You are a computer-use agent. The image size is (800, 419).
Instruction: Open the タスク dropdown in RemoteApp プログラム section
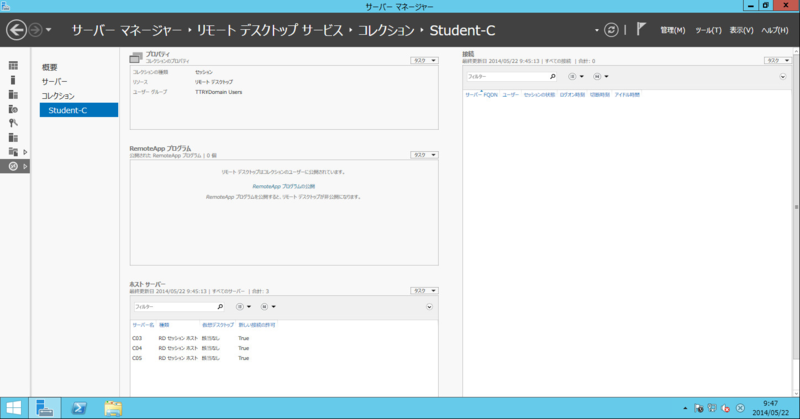pos(424,155)
